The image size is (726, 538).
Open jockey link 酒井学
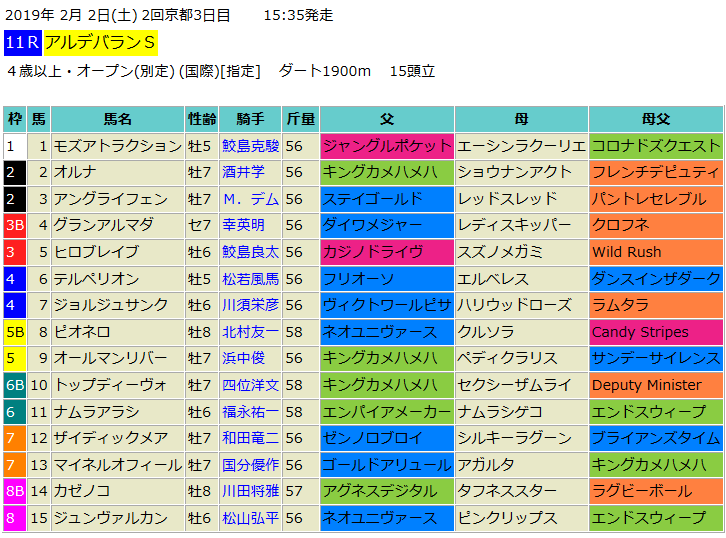coord(244,172)
